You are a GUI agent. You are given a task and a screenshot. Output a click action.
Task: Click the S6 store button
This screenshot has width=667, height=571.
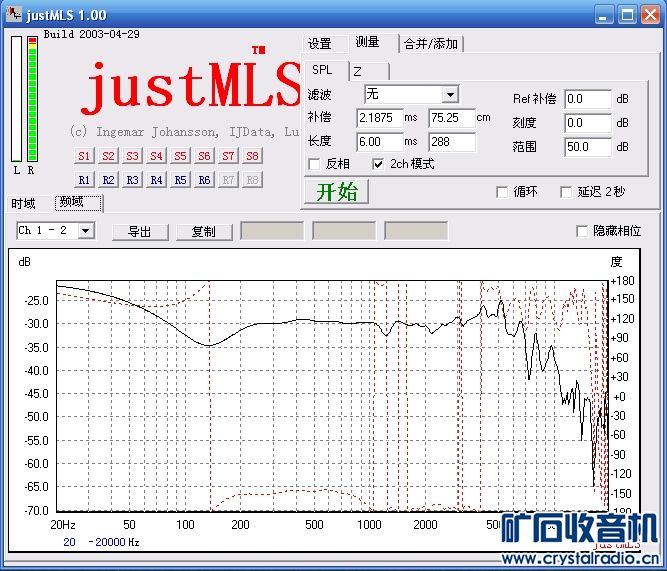point(204,156)
